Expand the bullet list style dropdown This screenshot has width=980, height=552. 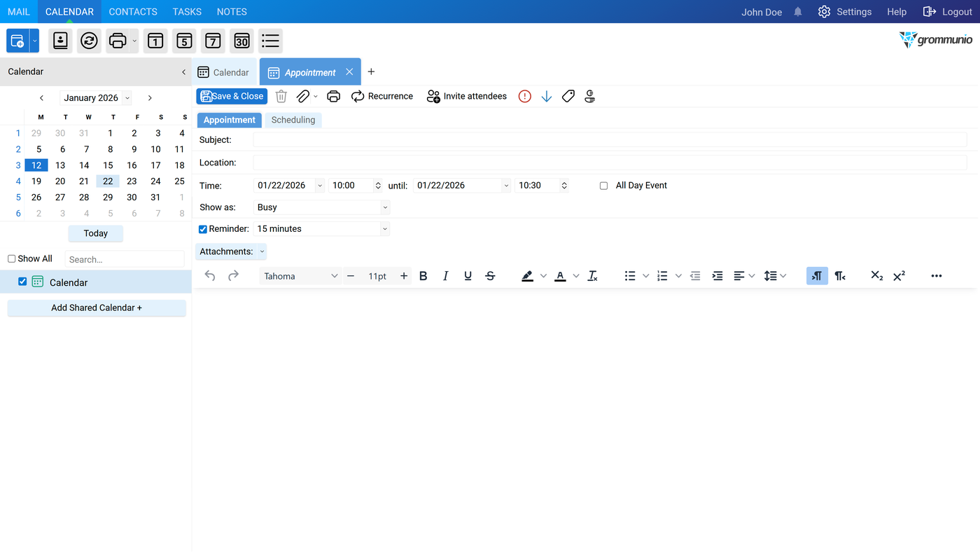(x=645, y=276)
